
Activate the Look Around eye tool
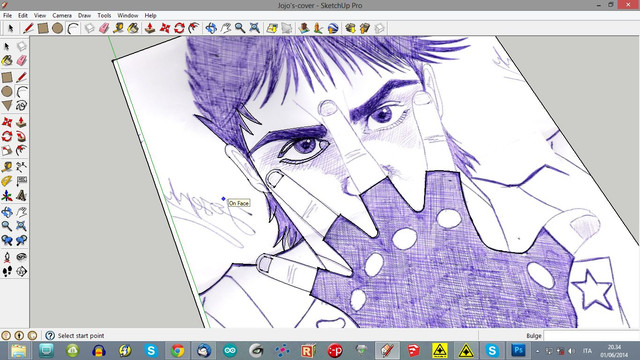click(21, 257)
